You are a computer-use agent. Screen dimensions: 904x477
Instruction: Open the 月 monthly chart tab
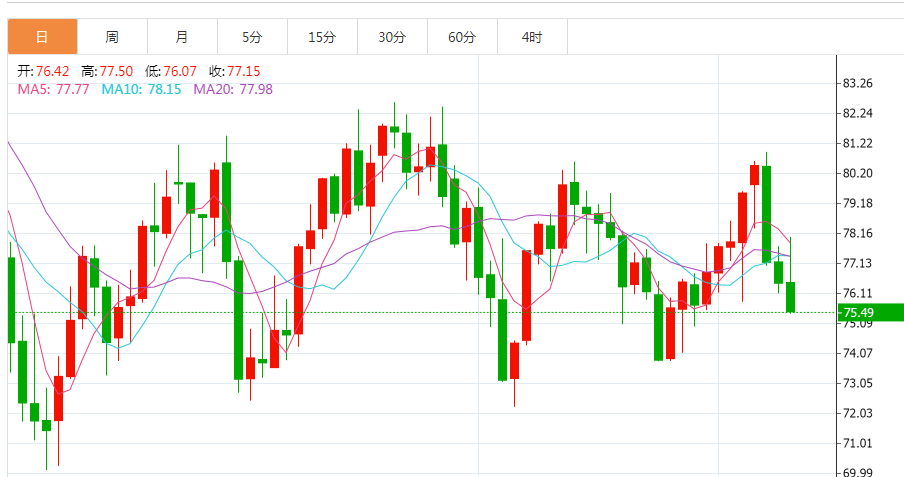(182, 37)
